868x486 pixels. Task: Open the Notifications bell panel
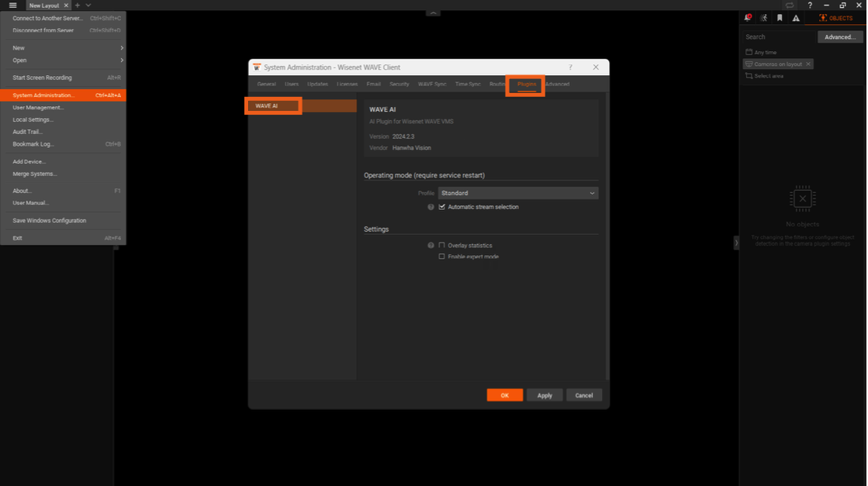coord(747,18)
